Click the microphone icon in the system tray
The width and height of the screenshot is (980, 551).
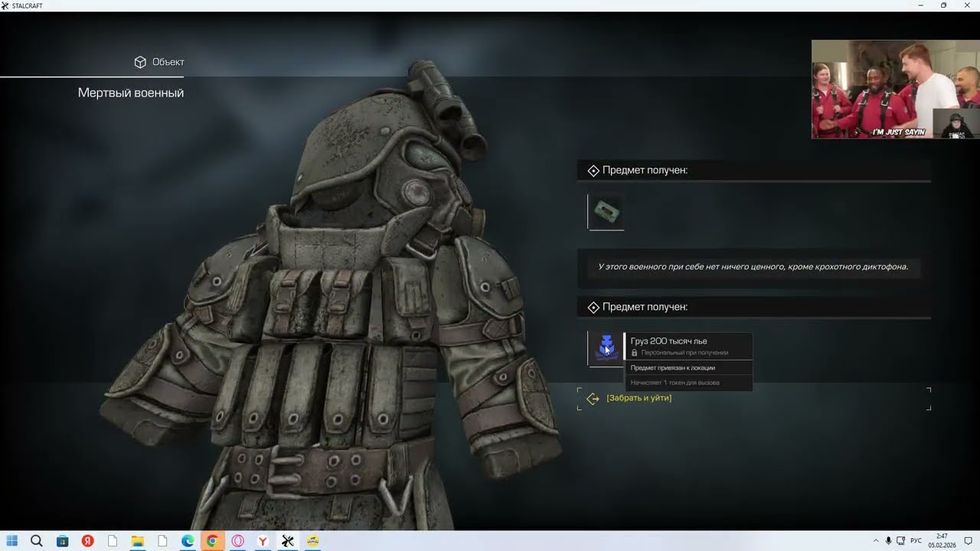(x=889, y=541)
